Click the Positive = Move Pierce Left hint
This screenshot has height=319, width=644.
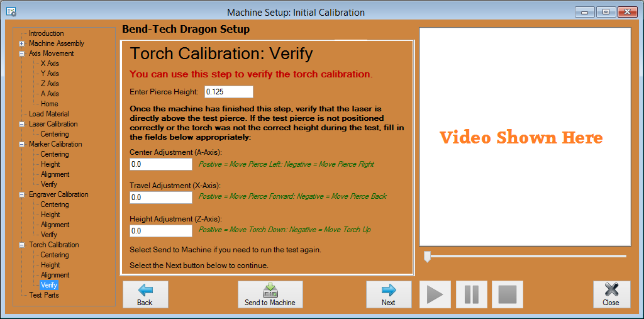pos(286,164)
